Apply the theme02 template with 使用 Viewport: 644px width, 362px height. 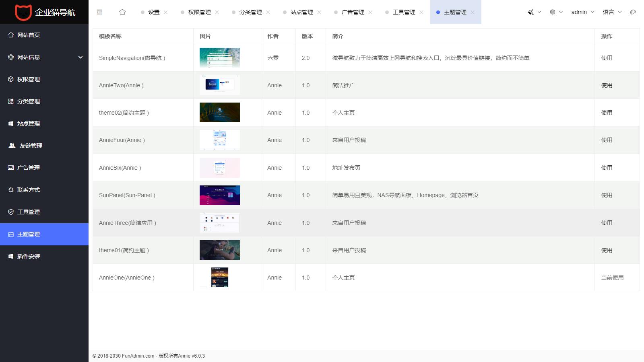click(607, 113)
